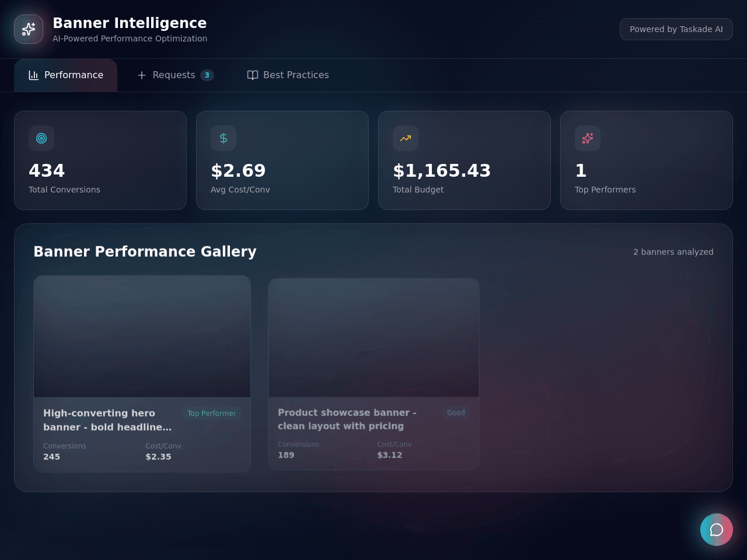The width and height of the screenshot is (747, 560).
Task: Click the dollar sign icon on Avg Cost/Conv
Action: coord(224,138)
